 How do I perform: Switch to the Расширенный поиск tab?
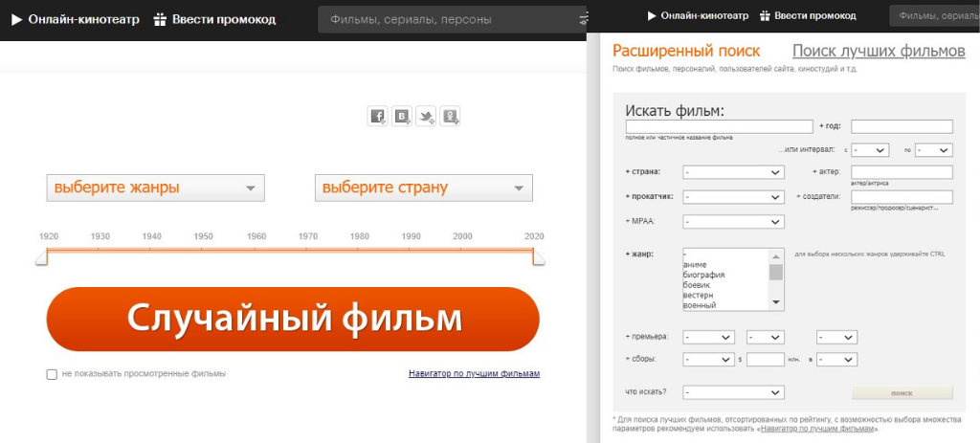coord(686,51)
